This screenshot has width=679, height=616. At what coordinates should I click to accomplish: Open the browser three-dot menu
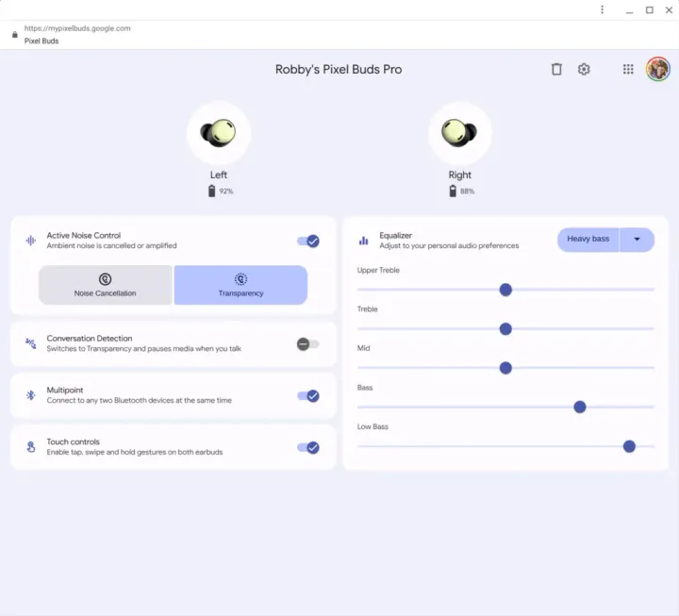click(603, 9)
